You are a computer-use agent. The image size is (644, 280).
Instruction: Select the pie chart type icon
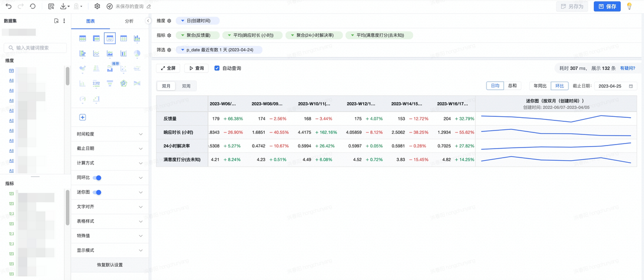tap(137, 53)
